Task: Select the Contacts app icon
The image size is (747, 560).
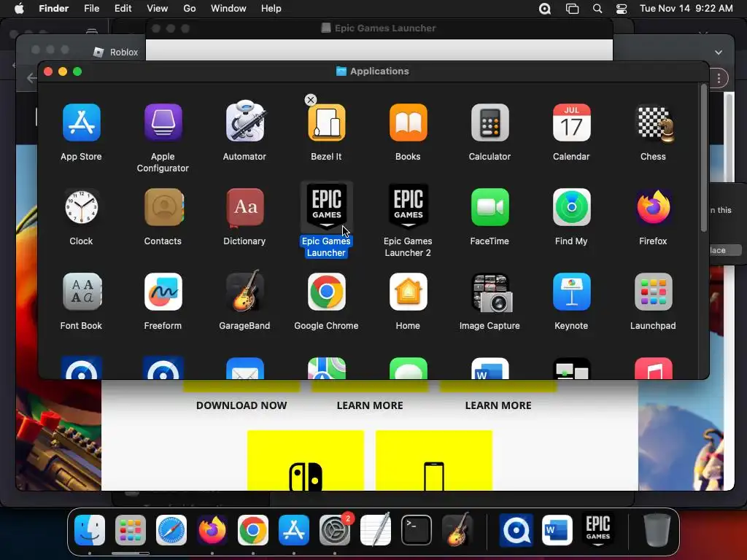Action: pyautogui.click(x=164, y=207)
